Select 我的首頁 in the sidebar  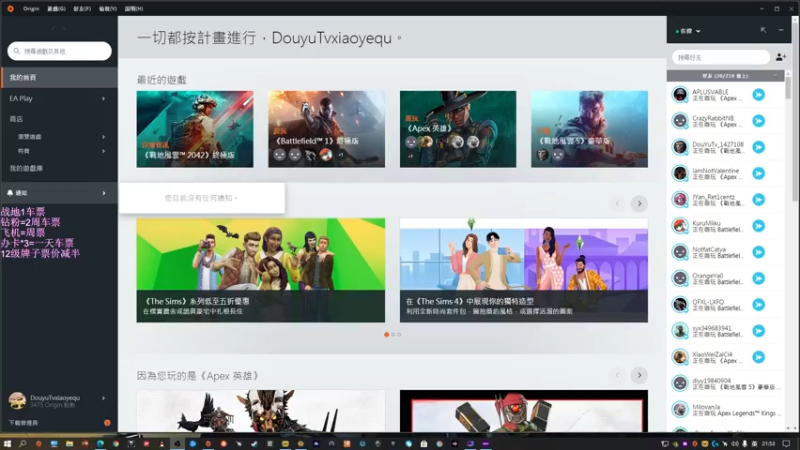point(59,78)
